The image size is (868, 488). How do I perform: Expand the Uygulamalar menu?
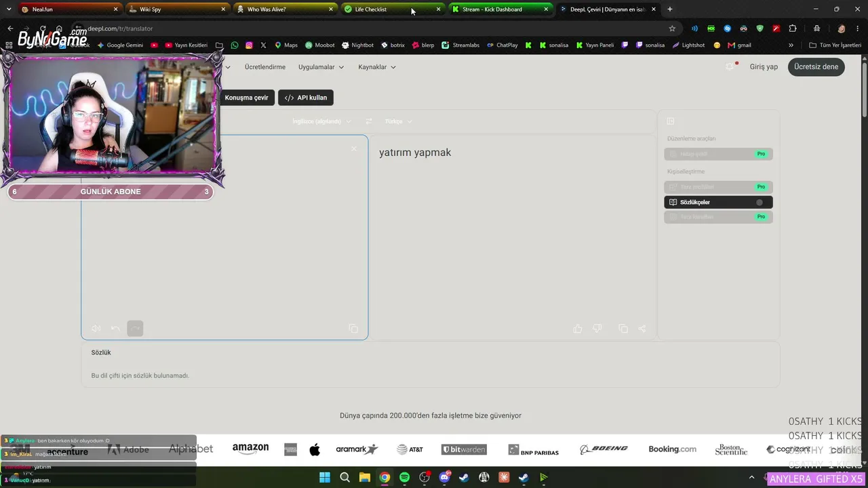(321, 67)
